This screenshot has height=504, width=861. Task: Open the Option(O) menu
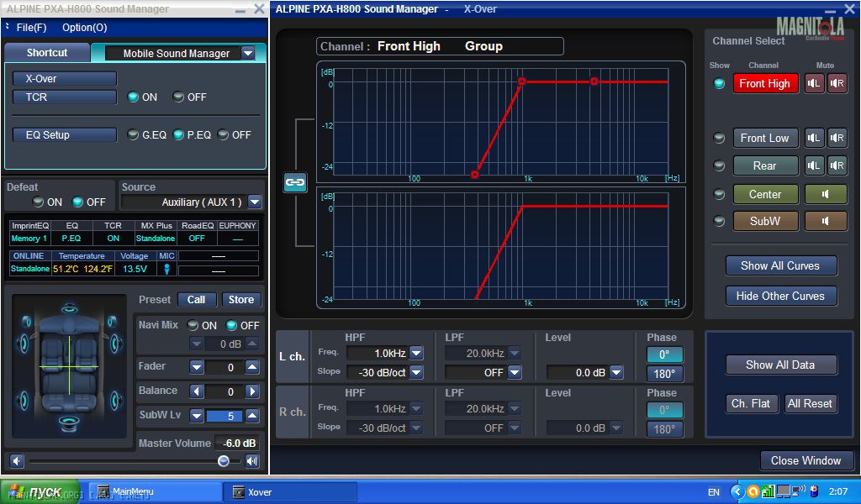click(x=85, y=28)
